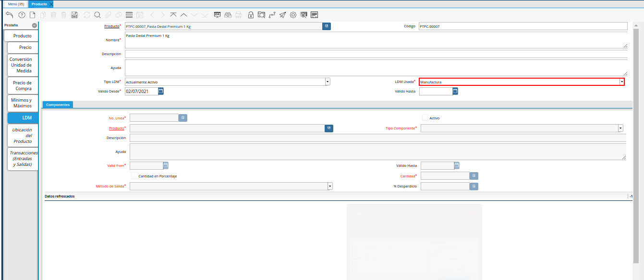Open lookup button beside the top Producto field
Viewport: 644px width, 280px height.
tap(327, 26)
